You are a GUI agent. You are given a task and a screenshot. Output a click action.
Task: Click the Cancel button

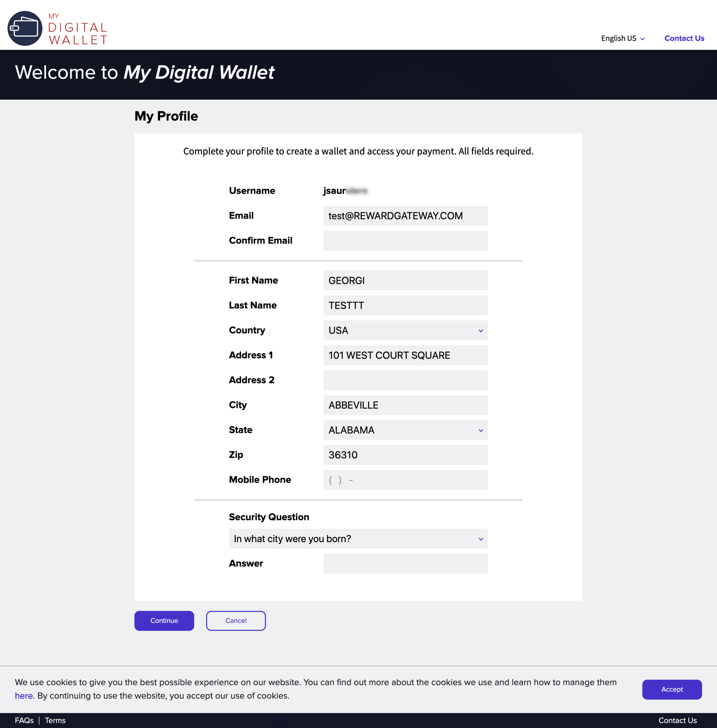click(236, 621)
